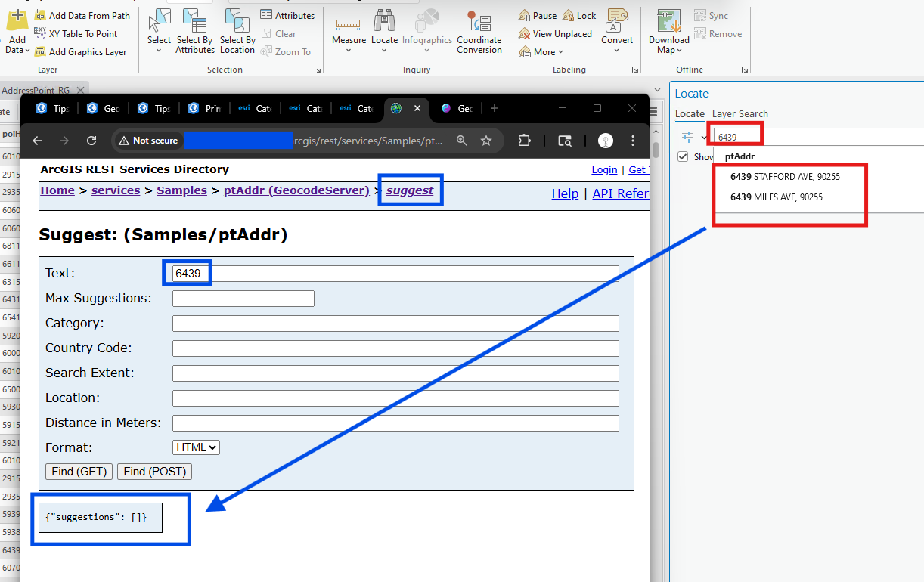Go back in the browser

(38, 141)
